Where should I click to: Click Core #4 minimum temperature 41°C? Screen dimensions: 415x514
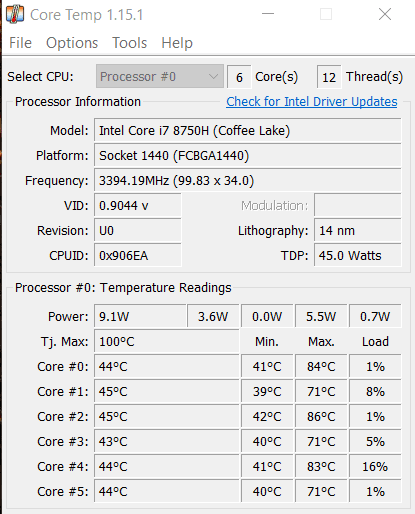(267, 467)
